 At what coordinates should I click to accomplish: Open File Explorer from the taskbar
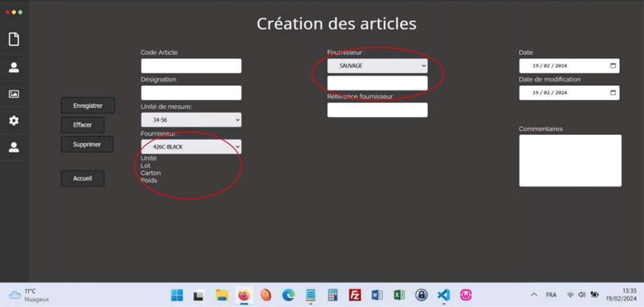[222, 295]
